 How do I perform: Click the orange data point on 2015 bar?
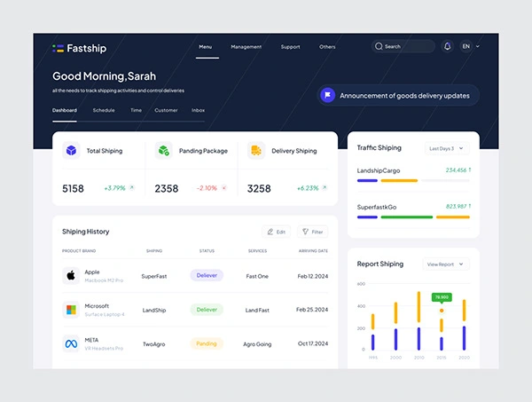pos(442,311)
